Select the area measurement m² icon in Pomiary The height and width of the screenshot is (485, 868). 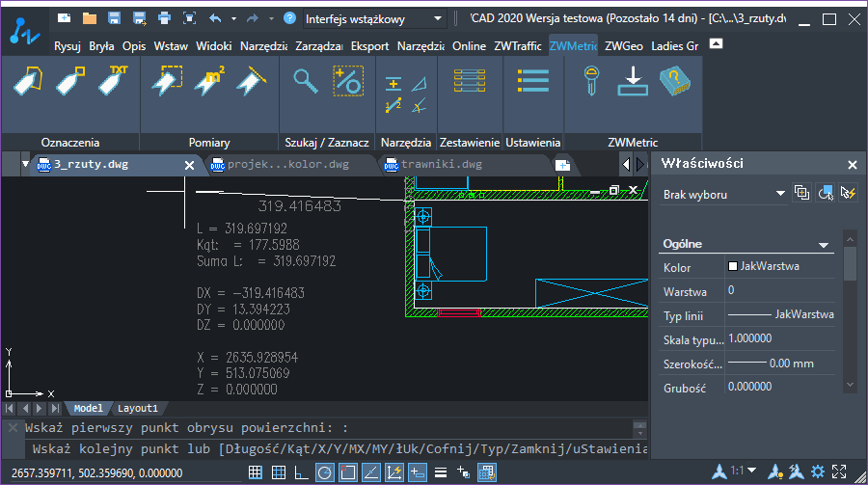point(209,81)
